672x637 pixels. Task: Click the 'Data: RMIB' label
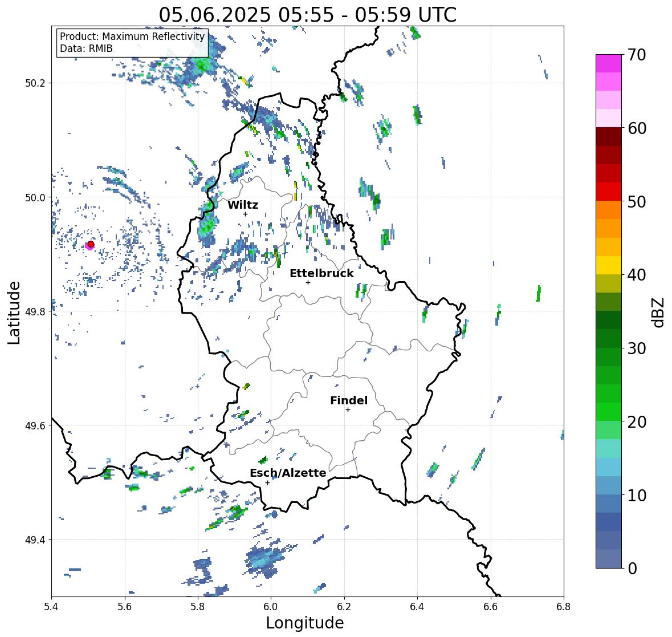point(86,48)
